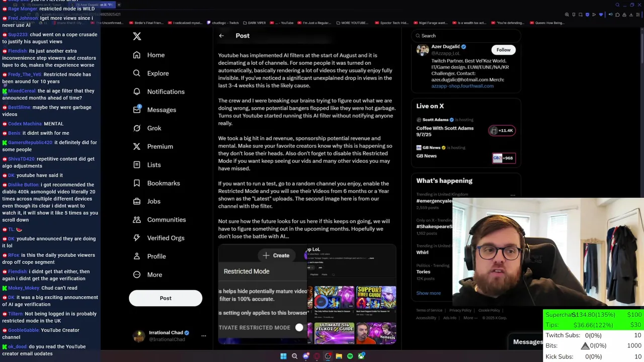Open Cookie Policy footer link
The width and height of the screenshot is (644, 362).
489,310
